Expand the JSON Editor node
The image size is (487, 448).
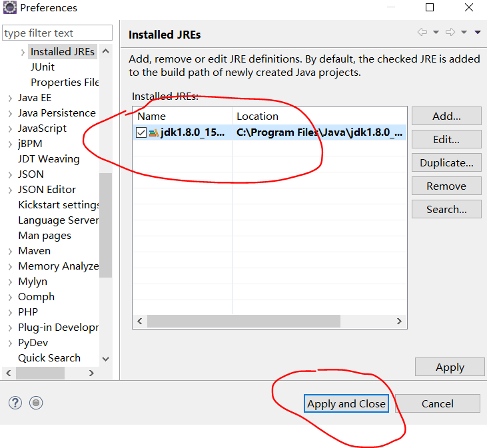point(10,190)
